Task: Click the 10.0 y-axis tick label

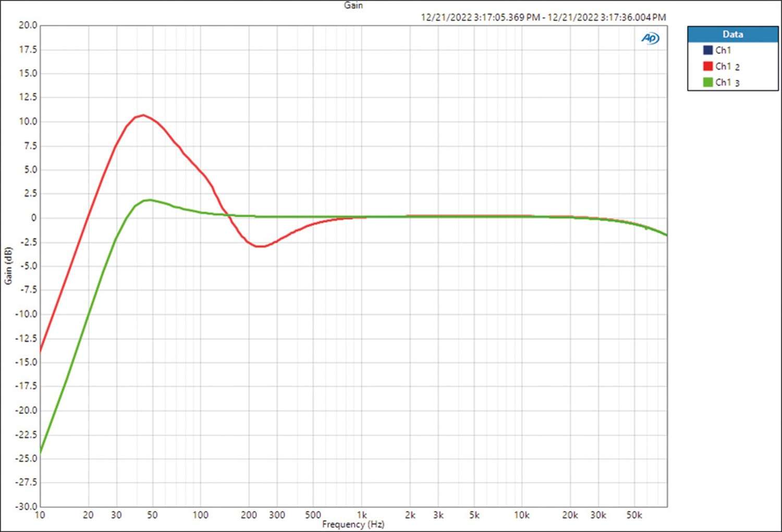Action: (x=28, y=121)
